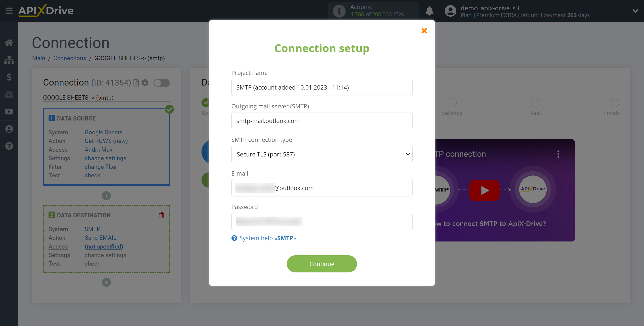Open help question sidebar icon
644x326 pixels.
pyautogui.click(x=9, y=146)
